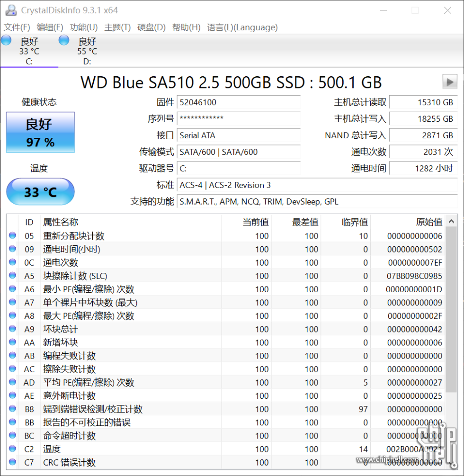Click the firmware field 52046100
Image resolution: width=464 pixels, height=476 pixels.
click(239, 102)
